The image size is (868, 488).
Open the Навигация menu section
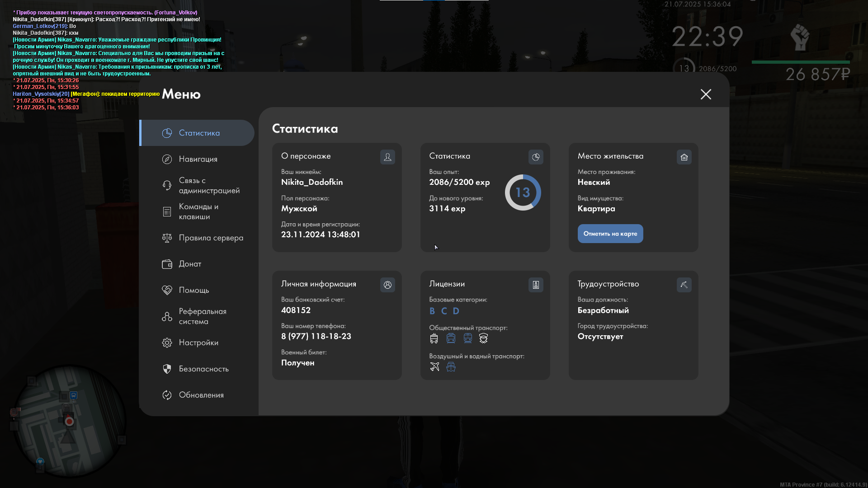198,159
